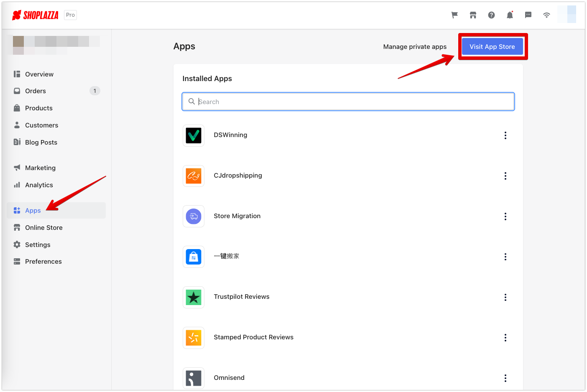
Task: Open the Trustpilot Reviews star icon
Action: pyautogui.click(x=194, y=297)
